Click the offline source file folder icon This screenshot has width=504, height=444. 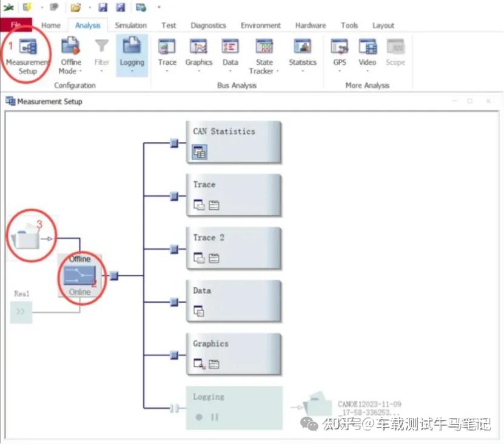[25, 237]
